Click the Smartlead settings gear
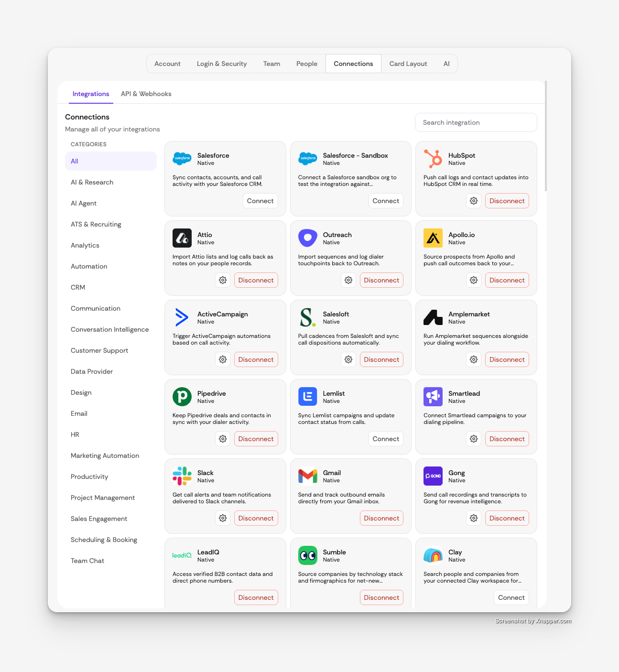This screenshot has width=619, height=672. [474, 439]
